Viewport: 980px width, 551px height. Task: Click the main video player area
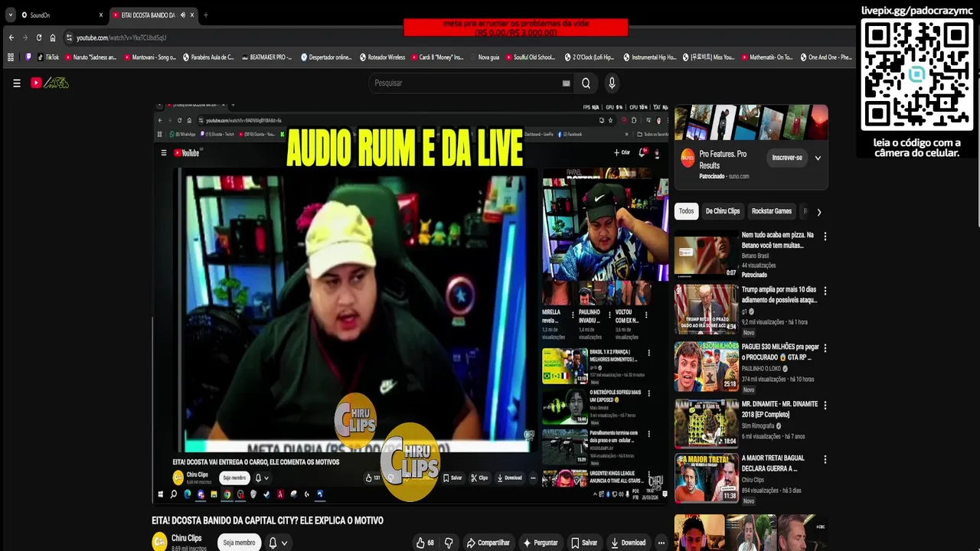410,303
